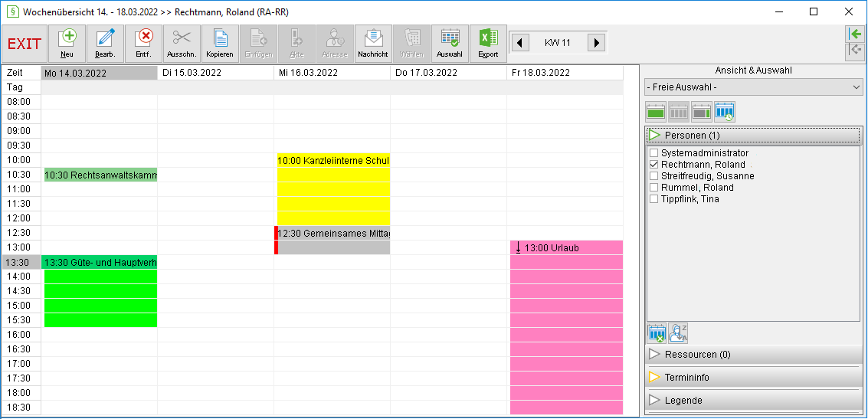
Task: Open 10:30 Rechtsanwaltskammer appointment
Action: 101,175
